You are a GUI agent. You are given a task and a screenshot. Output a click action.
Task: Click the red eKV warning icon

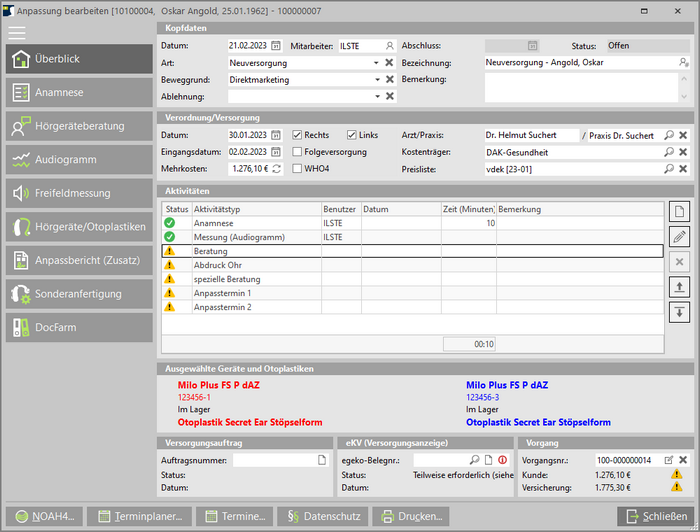(x=502, y=460)
